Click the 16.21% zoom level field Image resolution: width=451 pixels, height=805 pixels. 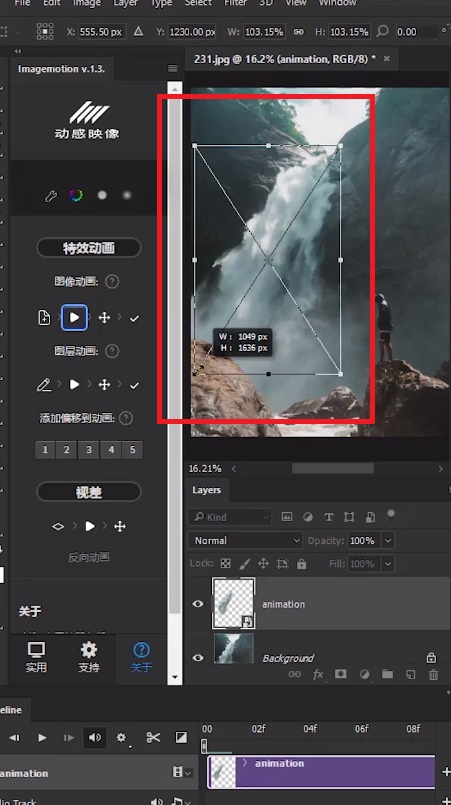[x=205, y=468]
